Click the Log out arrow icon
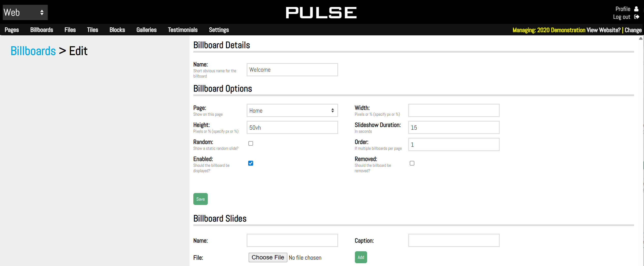The height and width of the screenshot is (266, 644). [637, 17]
